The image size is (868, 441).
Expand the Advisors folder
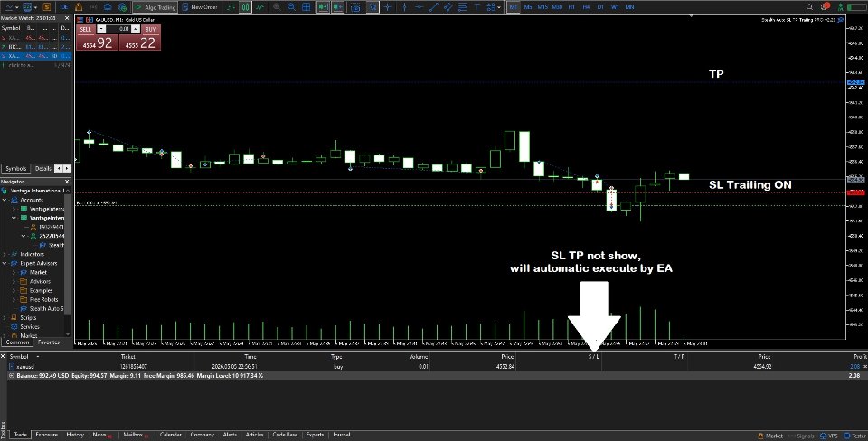14,281
